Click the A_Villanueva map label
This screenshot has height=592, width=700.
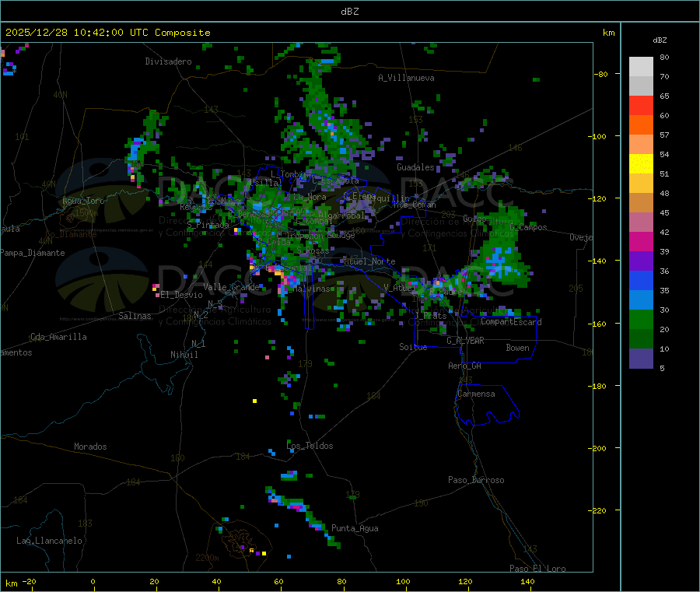[x=406, y=78]
